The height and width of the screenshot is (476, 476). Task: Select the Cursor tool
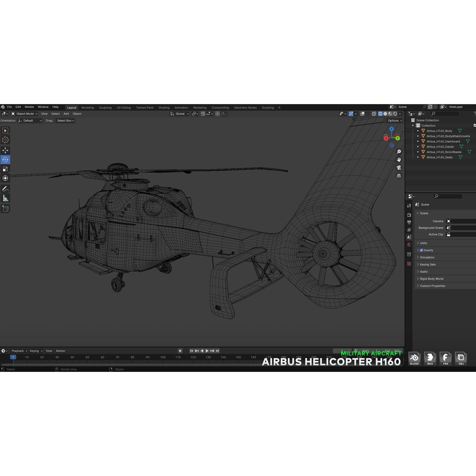point(5,140)
